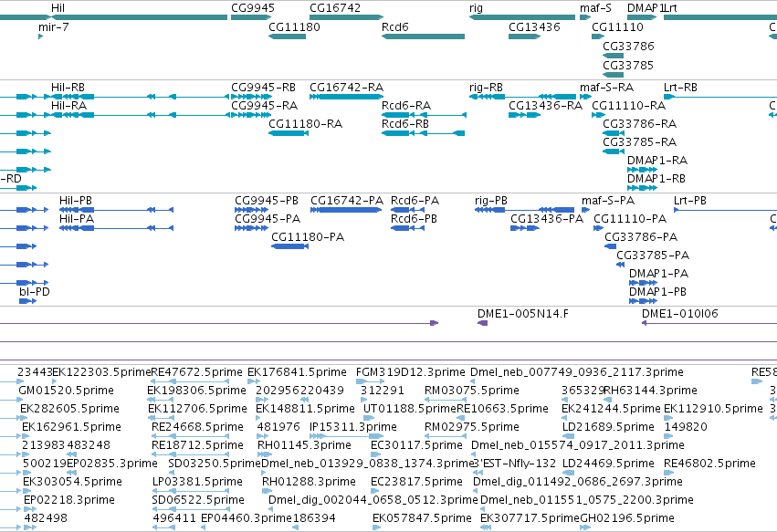Select the LD21689.5prime EST feature
This screenshot has width=777, height=532.
tap(568, 436)
